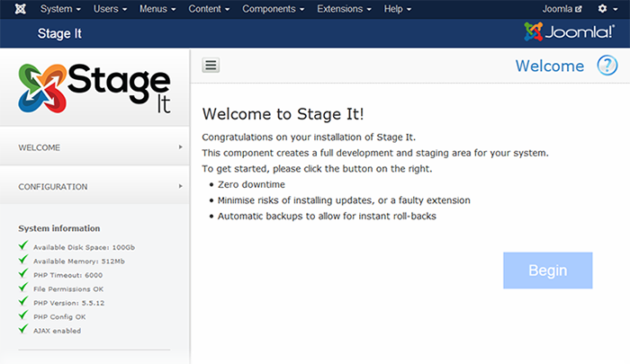Click the PHP Version: 5.5.12 entry
The width and height of the screenshot is (630, 364).
[x=68, y=303]
